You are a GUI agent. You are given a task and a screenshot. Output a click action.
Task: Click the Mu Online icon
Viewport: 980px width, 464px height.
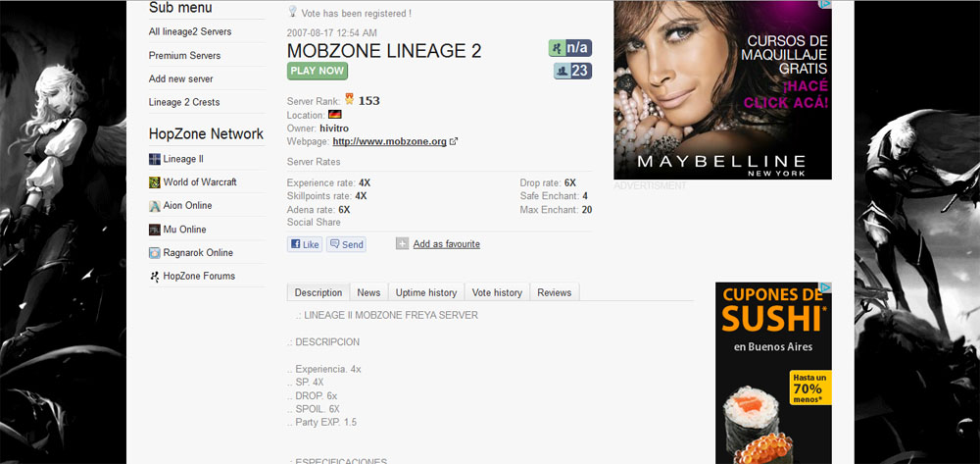coord(155,230)
